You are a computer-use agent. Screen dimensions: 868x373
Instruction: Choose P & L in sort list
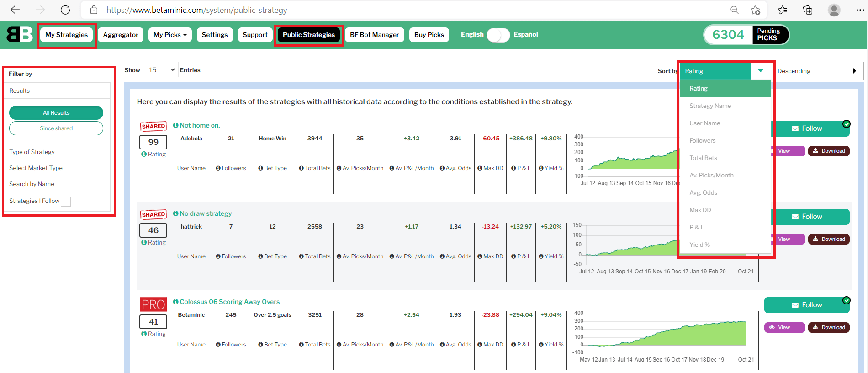(x=725, y=227)
